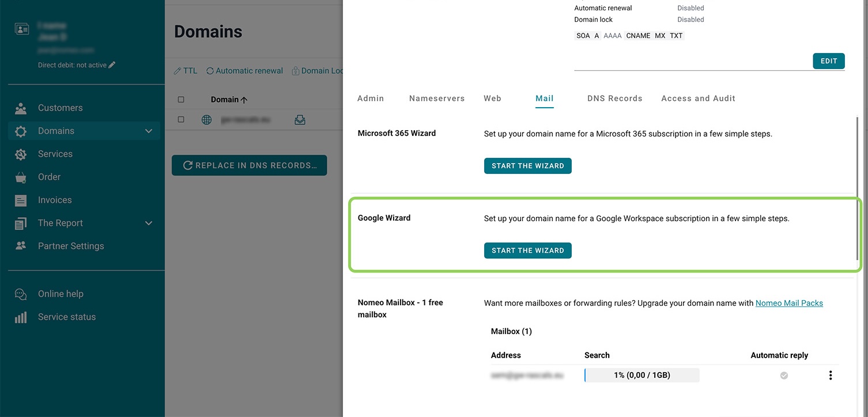
Task: Click the mailbox storage usage bar
Action: [x=642, y=376]
